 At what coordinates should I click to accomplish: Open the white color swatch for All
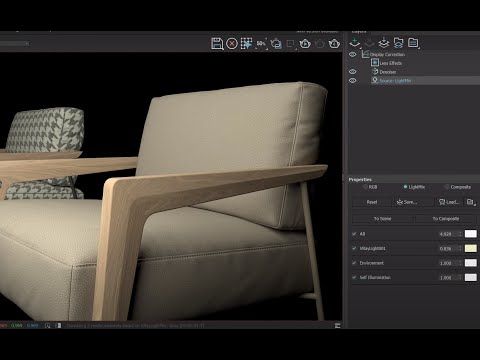point(471,234)
